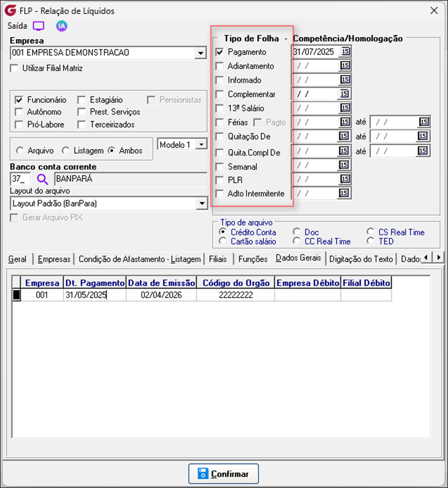The width and height of the screenshot is (448, 488).
Task: Check the Semanal folha checkbox
Action: [220, 167]
